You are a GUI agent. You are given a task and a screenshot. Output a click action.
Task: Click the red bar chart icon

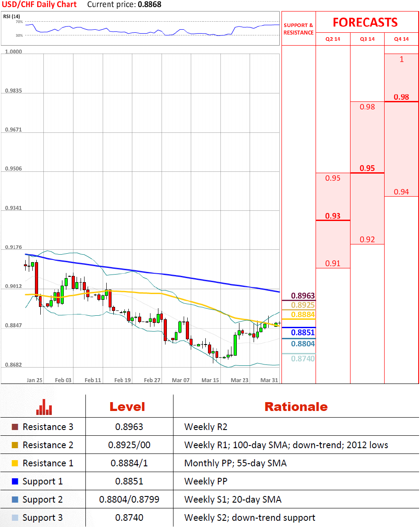pos(44,407)
